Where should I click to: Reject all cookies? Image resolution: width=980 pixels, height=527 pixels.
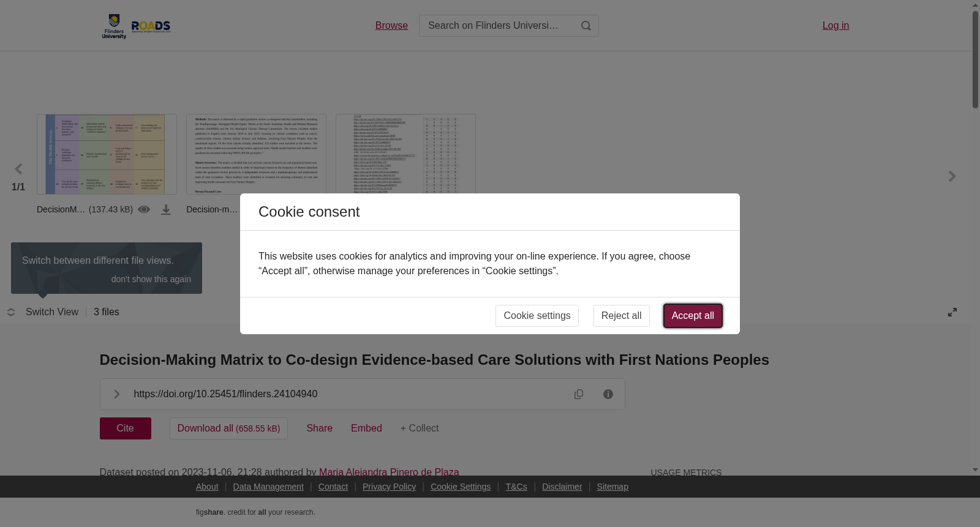pos(621,316)
